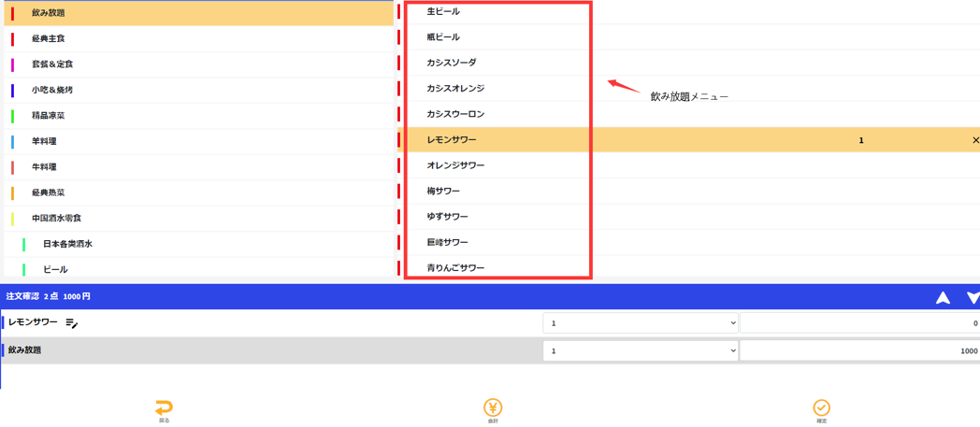Click the レモンサワー price field showing 0

858,323
